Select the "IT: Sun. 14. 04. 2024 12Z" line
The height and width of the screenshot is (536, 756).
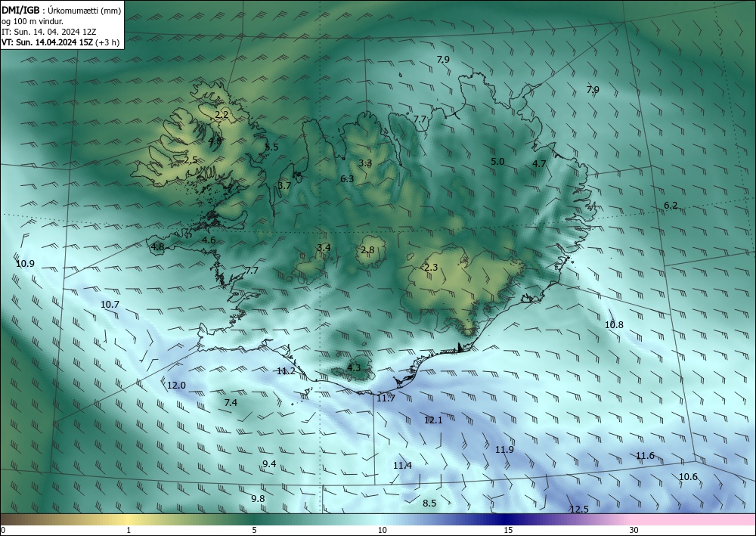point(48,32)
